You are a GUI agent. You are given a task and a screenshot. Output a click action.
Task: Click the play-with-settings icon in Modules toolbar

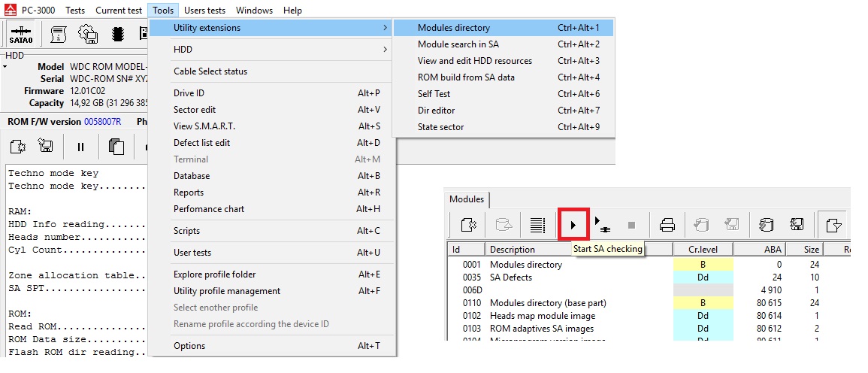click(602, 225)
